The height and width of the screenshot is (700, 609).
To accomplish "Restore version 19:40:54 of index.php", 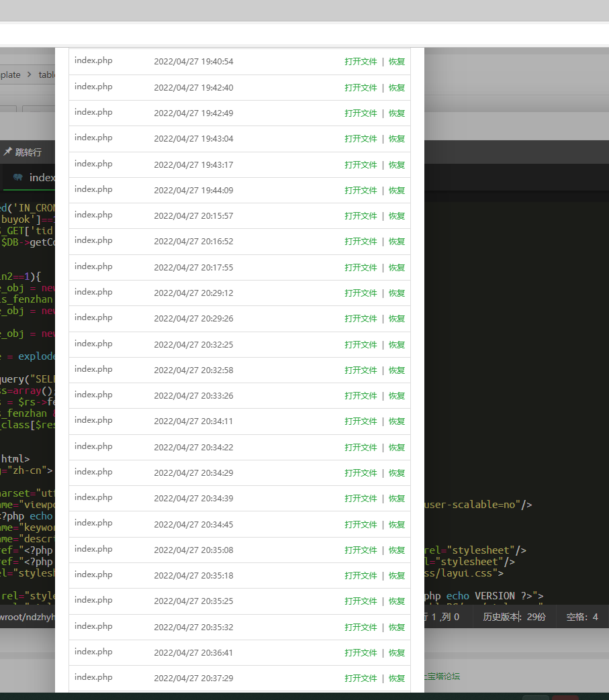I will (396, 62).
